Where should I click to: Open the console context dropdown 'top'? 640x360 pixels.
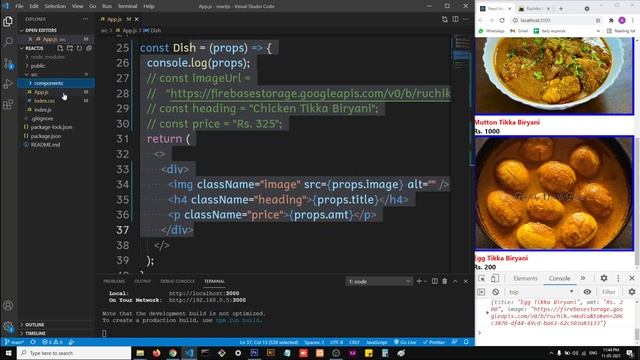pos(541,292)
